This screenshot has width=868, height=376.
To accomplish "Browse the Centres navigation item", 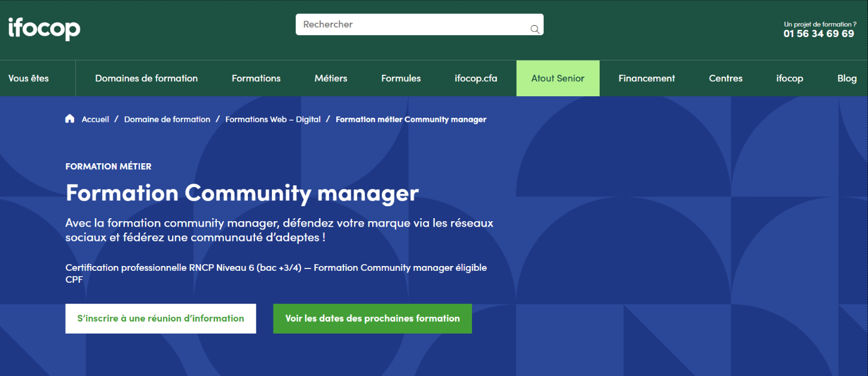I will click(x=725, y=78).
